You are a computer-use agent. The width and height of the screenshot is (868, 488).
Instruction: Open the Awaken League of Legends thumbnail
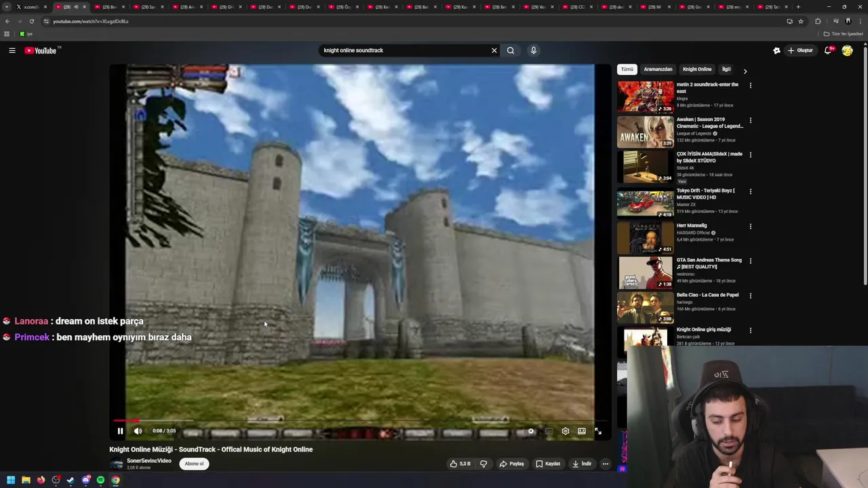tap(646, 131)
